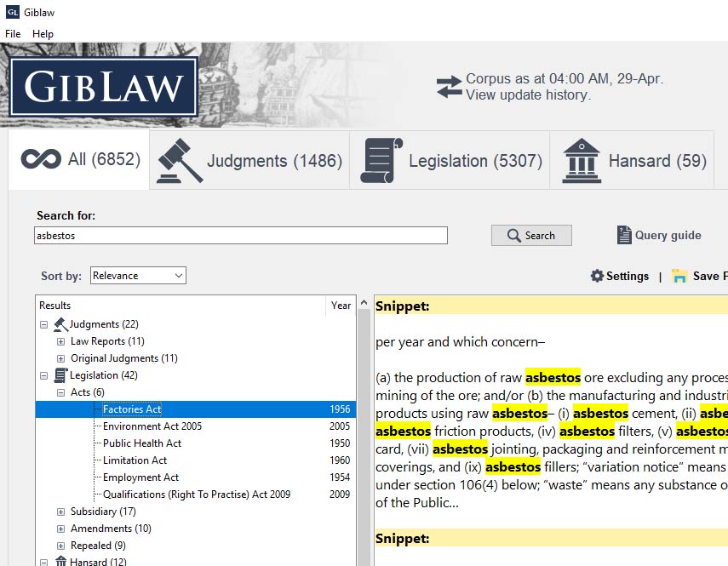This screenshot has height=566, width=728.
Task: Select the Repealed (9) tree label
Action: click(98, 546)
